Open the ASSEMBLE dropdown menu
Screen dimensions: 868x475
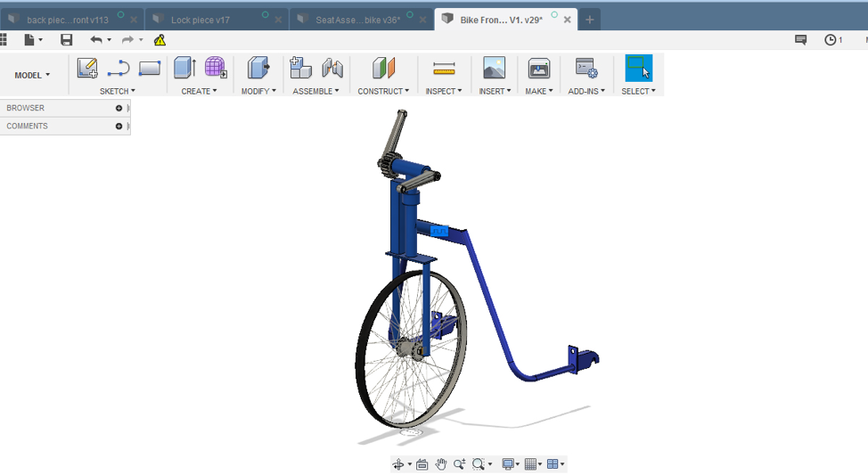pos(316,91)
